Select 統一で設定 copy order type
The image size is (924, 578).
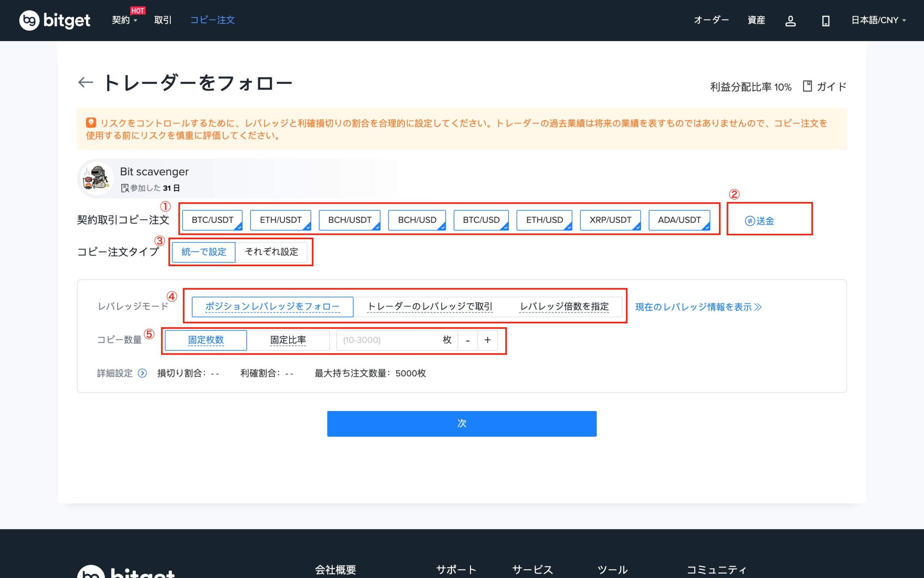click(204, 252)
